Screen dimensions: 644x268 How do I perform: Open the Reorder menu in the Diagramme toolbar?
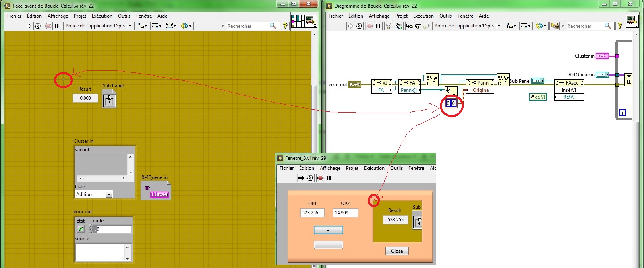(x=541, y=26)
